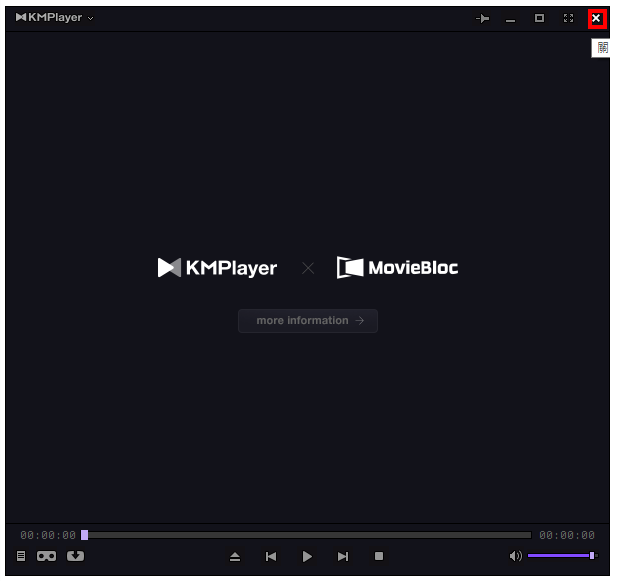Click the MovieBloc logo

pyautogui.click(x=397, y=268)
